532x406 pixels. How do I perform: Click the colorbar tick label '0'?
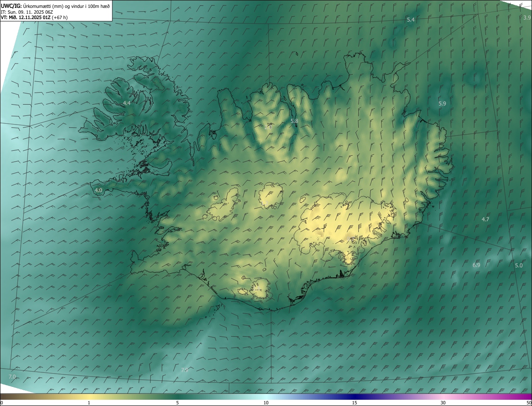(x=2, y=403)
